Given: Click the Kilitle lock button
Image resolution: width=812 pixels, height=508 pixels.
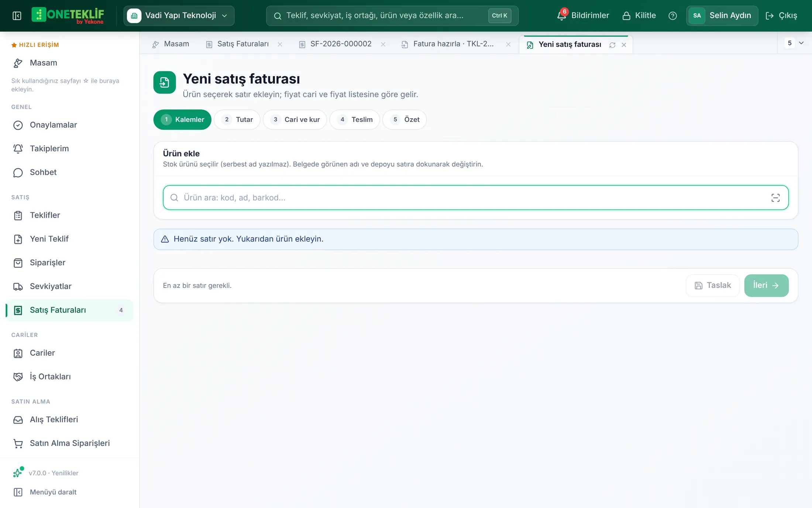Looking at the screenshot, I should click(639, 16).
